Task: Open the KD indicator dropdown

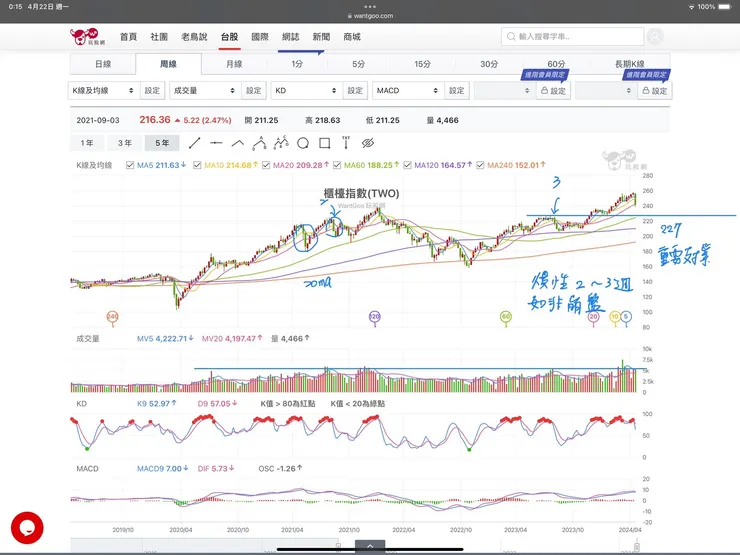Action: 307,91
